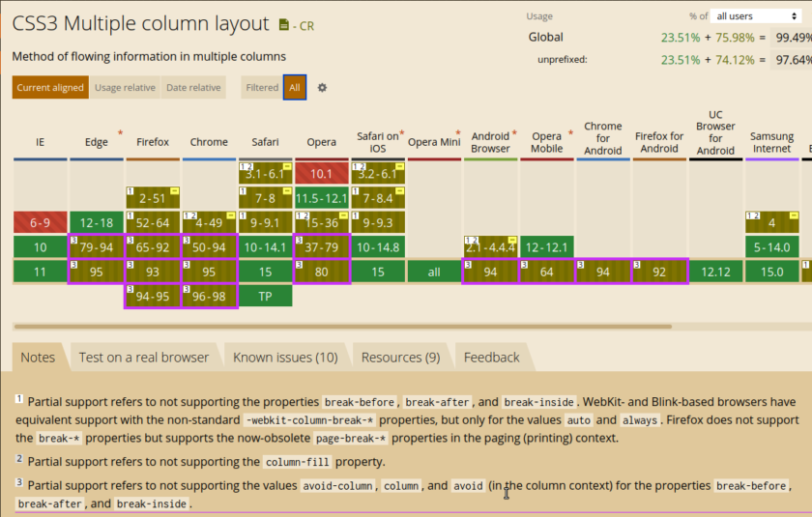Viewport: 812px width, 517px height.
Task: Select the IE 11 cell
Action: click(40, 272)
